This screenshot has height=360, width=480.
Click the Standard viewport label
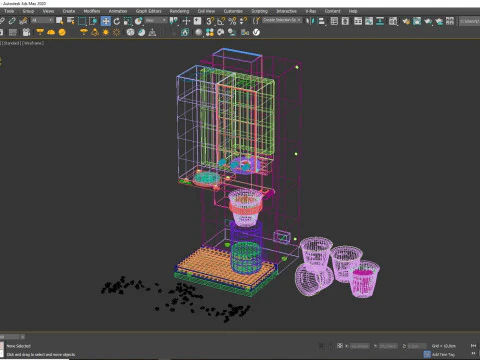(11, 43)
